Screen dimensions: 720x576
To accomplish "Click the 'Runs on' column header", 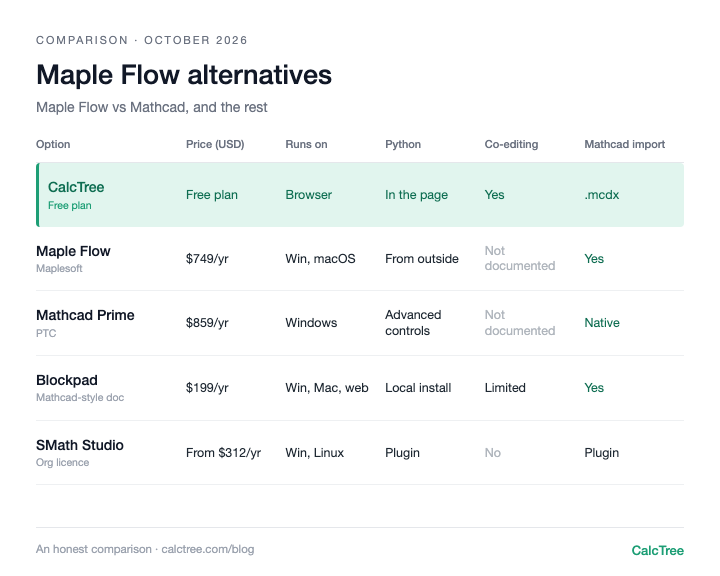I will coord(306,144).
